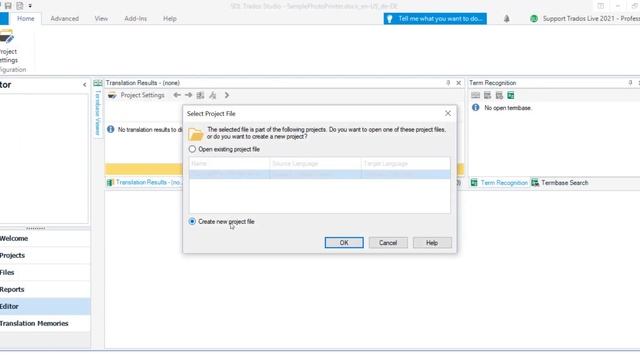Click the Target Language column header
Screen dimensions: 640x360
click(406, 164)
